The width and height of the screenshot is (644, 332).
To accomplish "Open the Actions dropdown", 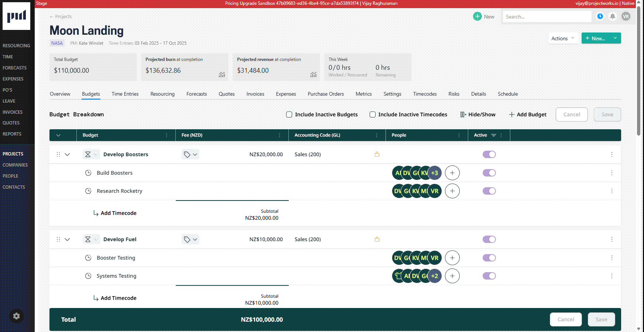I will click(x=563, y=38).
